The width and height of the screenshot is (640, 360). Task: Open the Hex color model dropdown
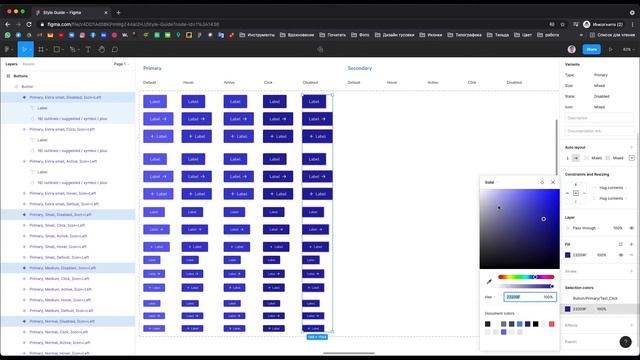490,297
